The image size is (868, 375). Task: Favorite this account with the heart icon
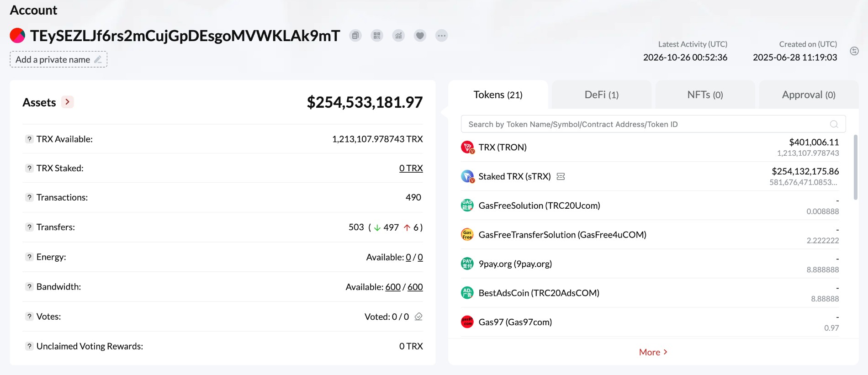tap(420, 36)
